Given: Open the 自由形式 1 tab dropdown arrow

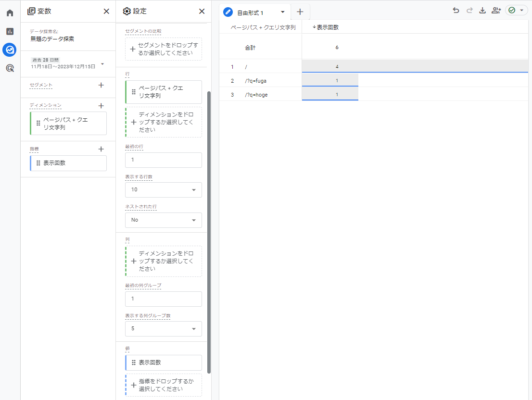Looking at the screenshot, I should (283, 12).
